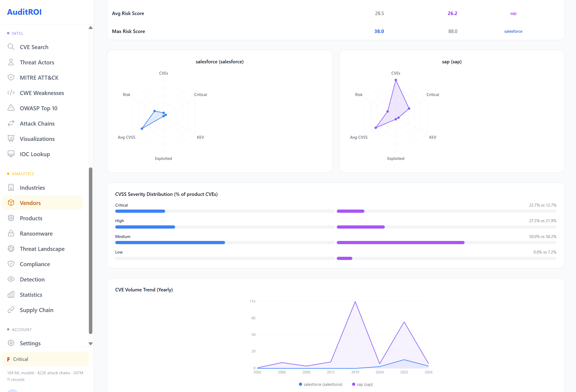Select the Vendors package icon
Image resolution: width=576 pixels, height=392 pixels.
click(x=11, y=203)
